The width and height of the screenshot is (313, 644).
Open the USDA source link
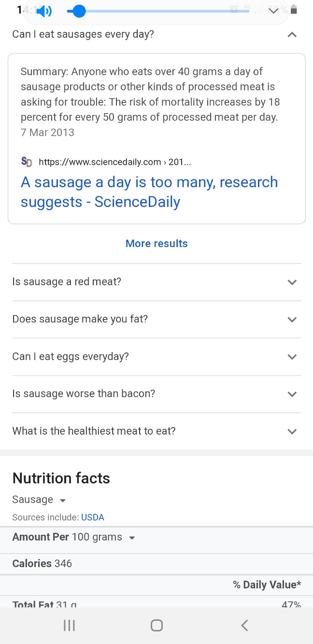93,517
